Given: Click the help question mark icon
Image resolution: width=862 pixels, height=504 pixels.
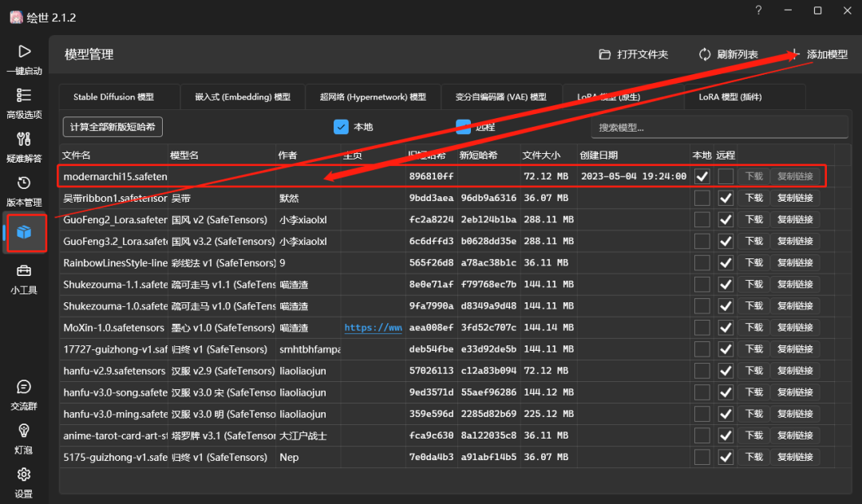Looking at the screenshot, I should pos(759,10).
